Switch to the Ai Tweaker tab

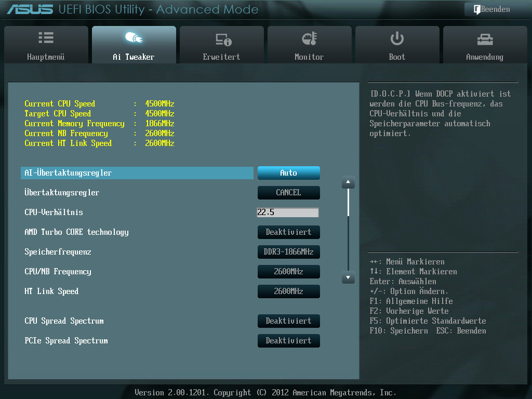(x=134, y=45)
